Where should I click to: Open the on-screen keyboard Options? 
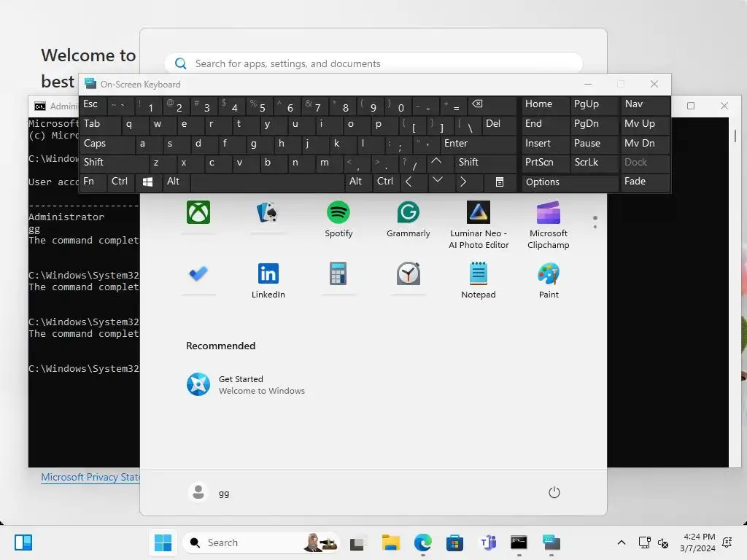point(570,182)
